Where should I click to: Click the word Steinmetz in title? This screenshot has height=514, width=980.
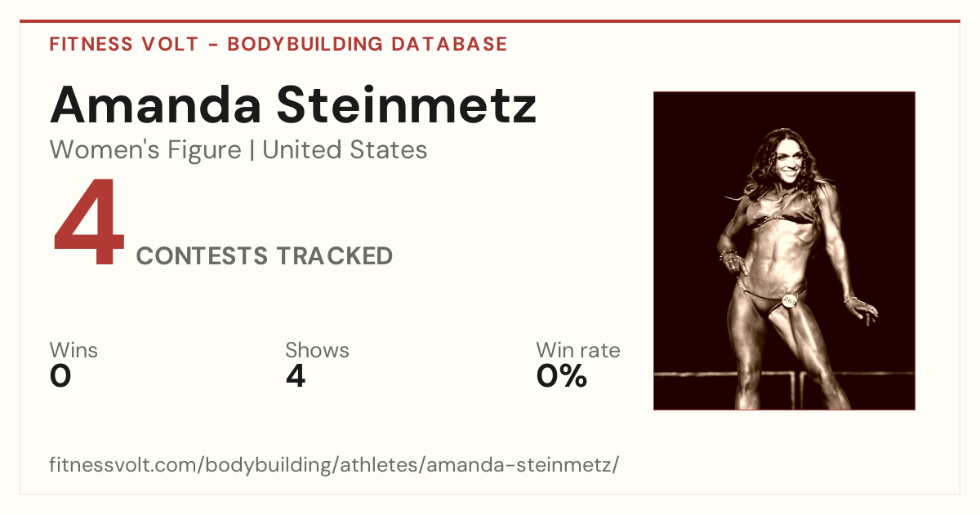coord(406,104)
